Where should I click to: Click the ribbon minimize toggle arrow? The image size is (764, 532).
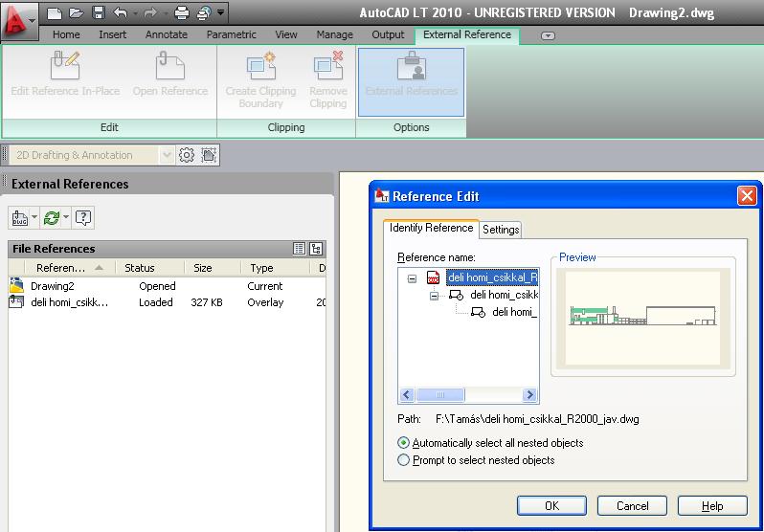548,35
